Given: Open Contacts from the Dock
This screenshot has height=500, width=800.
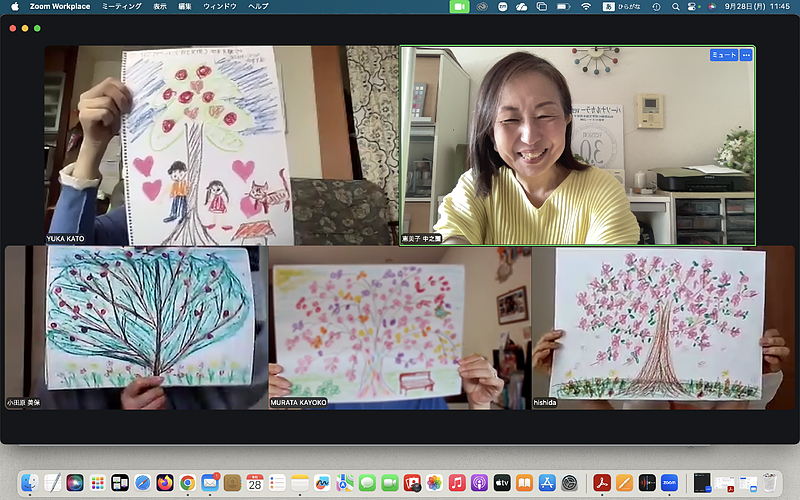Looking at the screenshot, I should tap(232, 482).
